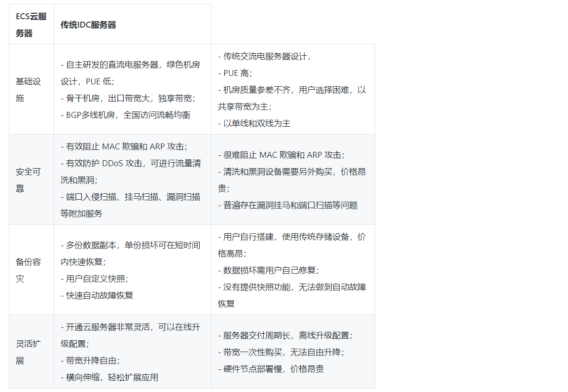The width and height of the screenshot is (568, 392).
Task: Click text 'BGP多线机房，全国访问流畅均衡'
Action: pyautogui.click(x=128, y=115)
